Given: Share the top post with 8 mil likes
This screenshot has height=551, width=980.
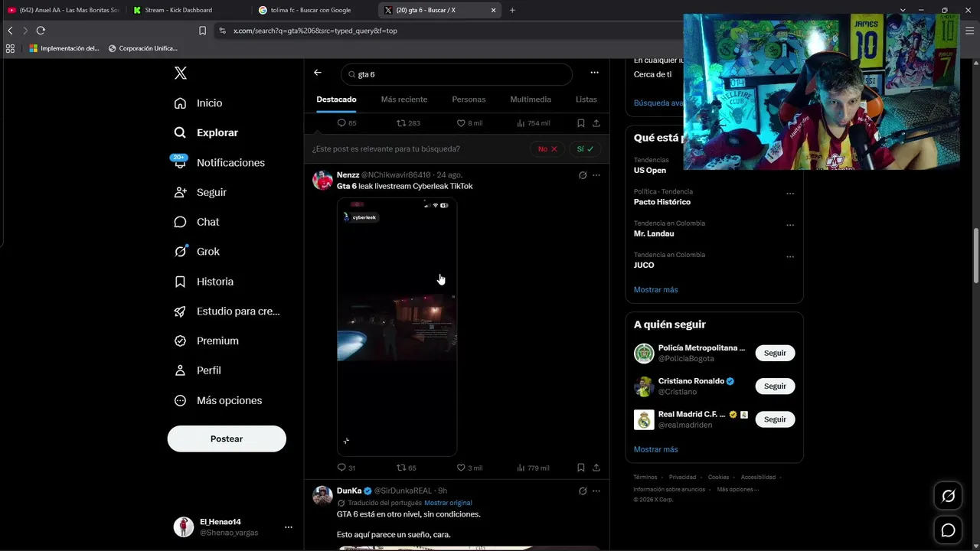Looking at the screenshot, I should click(596, 123).
